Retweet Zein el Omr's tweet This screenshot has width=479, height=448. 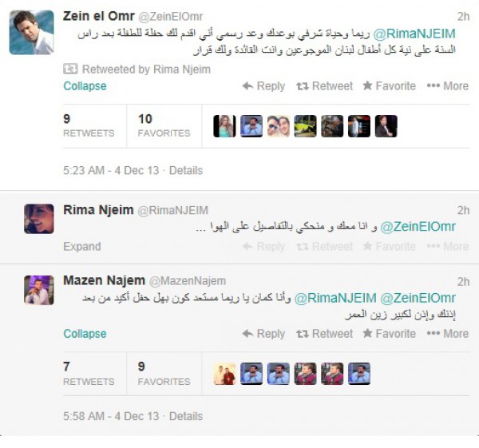point(324,86)
